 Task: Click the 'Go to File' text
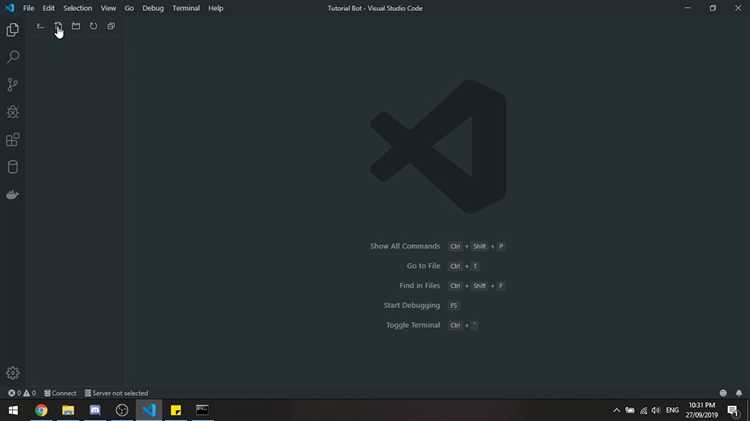pos(423,266)
